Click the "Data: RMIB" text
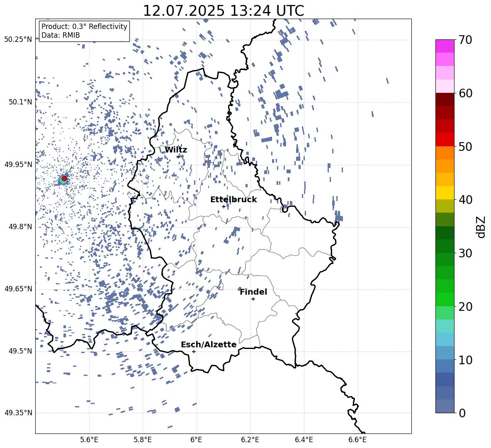This screenshot has width=491, height=448. click(x=61, y=35)
